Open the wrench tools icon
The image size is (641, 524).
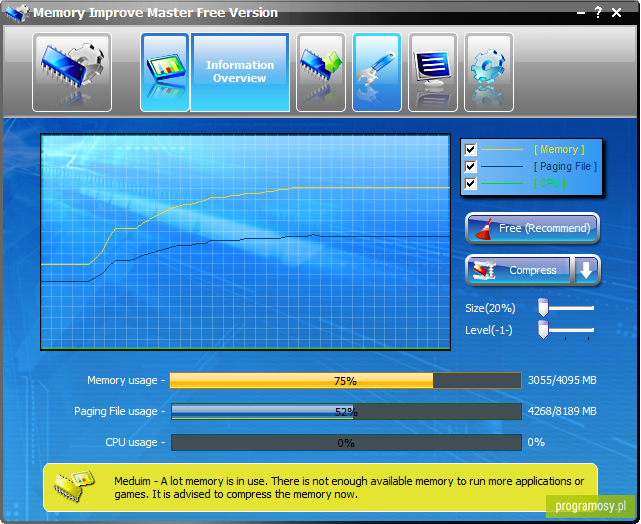coord(377,72)
